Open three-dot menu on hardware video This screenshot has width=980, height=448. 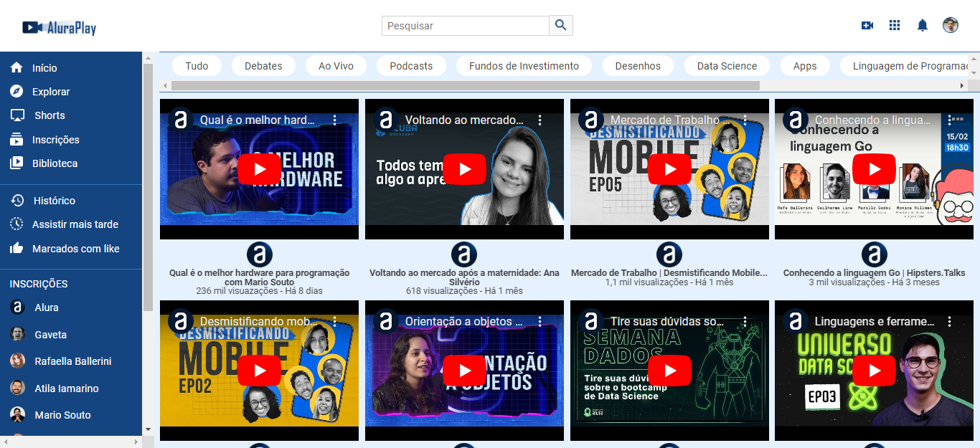(334, 120)
